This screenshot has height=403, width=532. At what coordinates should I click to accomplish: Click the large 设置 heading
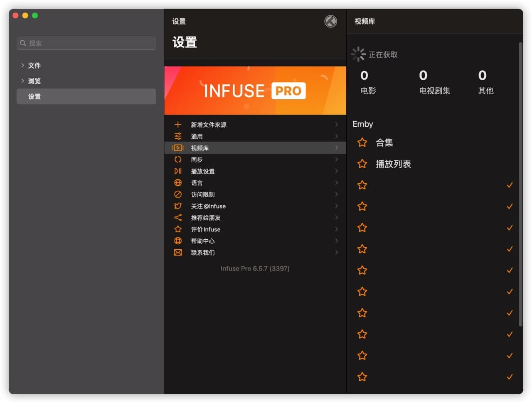point(185,42)
